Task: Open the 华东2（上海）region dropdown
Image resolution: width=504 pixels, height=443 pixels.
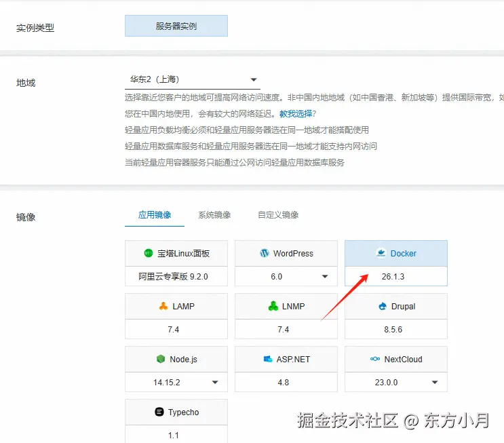Action: 192,79
